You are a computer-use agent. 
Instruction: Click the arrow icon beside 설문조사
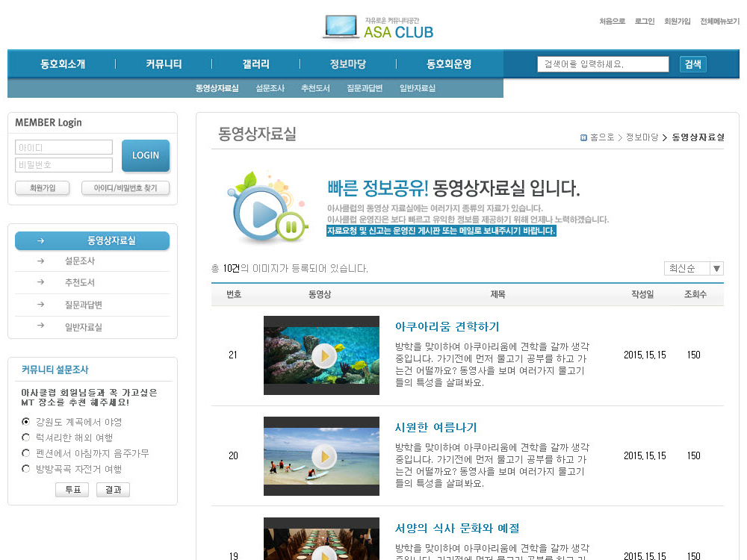[x=40, y=261]
